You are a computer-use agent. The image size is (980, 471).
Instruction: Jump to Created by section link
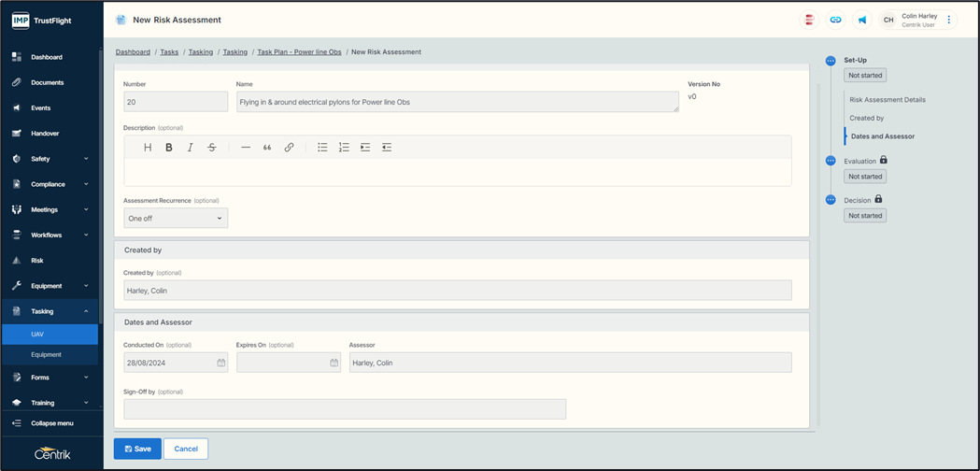pos(866,119)
